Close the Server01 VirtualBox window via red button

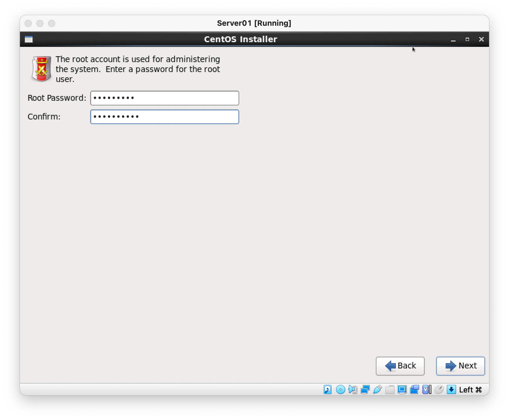point(28,23)
